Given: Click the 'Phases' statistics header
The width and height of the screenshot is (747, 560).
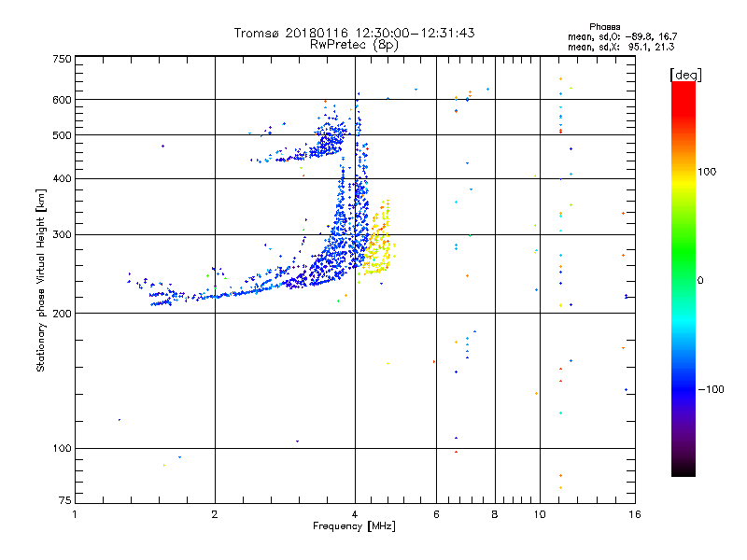Looking at the screenshot, I should (x=604, y=27).
